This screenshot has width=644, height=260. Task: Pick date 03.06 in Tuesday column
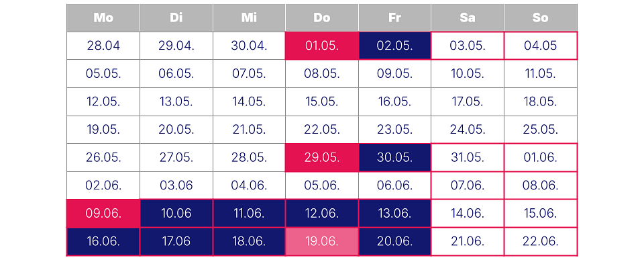176,185
